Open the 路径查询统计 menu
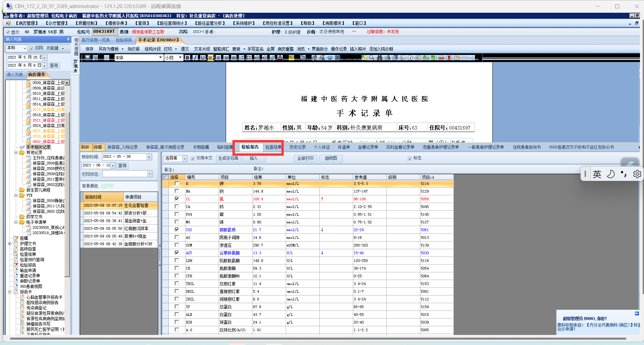This screenshot has width=644, height=345. pos(172,23)
